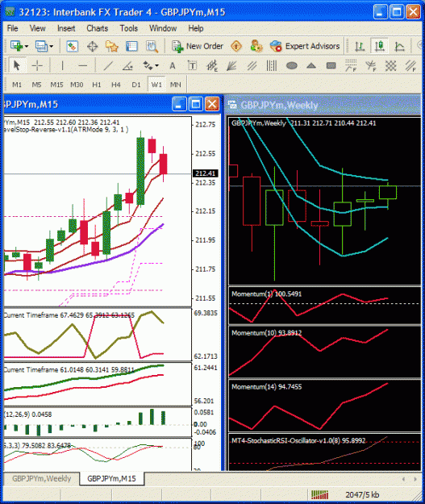Select the Fibonacci Expansion 'E' tool
This screenshot has height=504, width=425.
212,65
